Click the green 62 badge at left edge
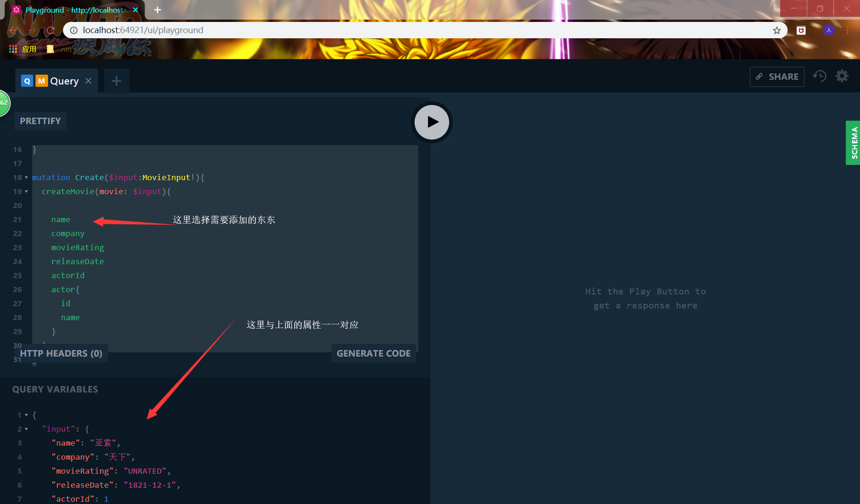 4,103
